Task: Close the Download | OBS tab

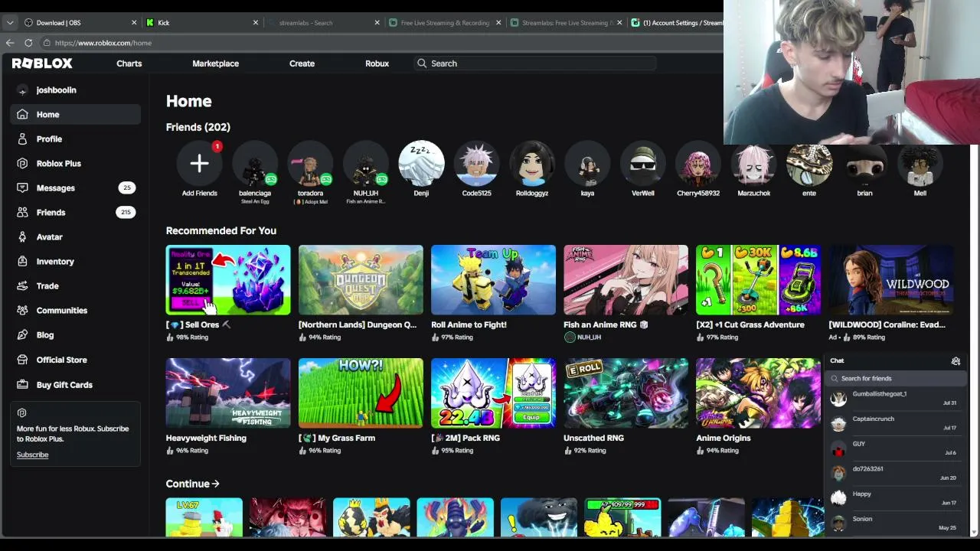Action: click(x=134, y=23)
